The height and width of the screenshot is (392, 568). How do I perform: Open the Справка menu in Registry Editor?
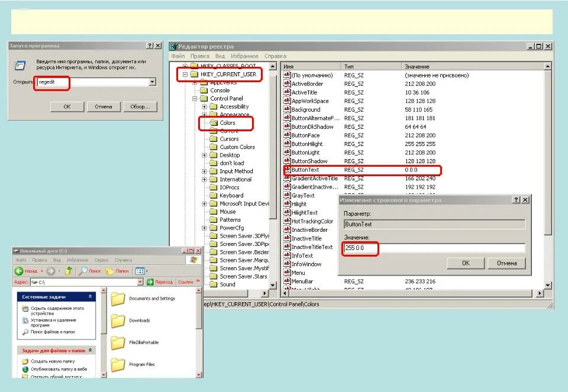(275, 56)
